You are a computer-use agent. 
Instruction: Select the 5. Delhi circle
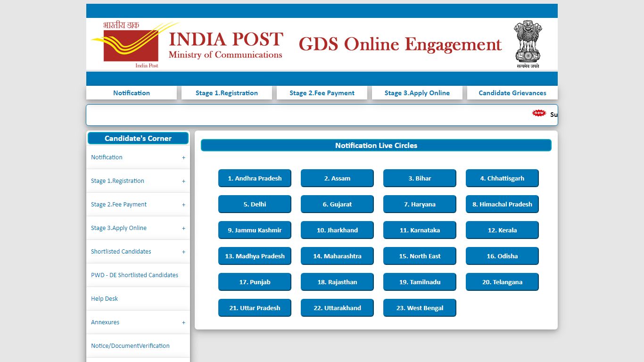255,204
